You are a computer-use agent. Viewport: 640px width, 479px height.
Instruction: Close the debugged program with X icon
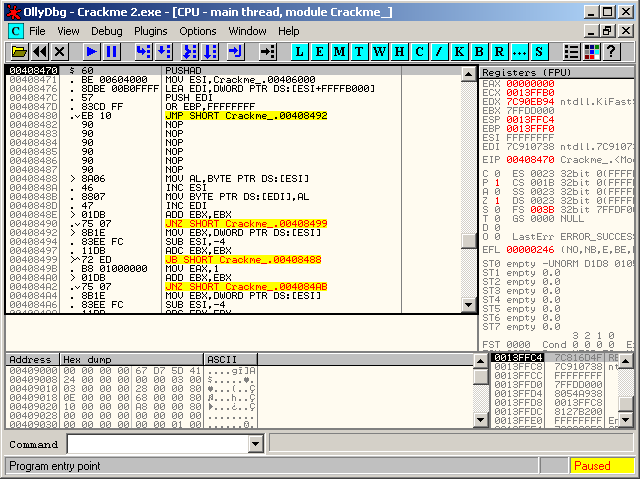pos(60,52)
